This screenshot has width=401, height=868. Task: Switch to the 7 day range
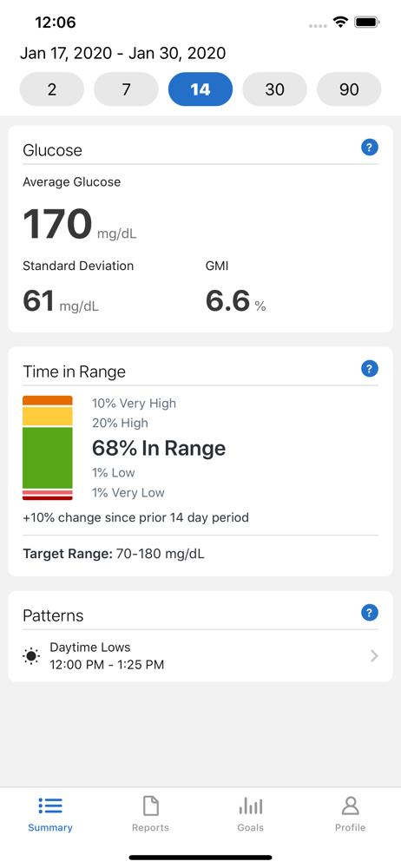(126, 89)
